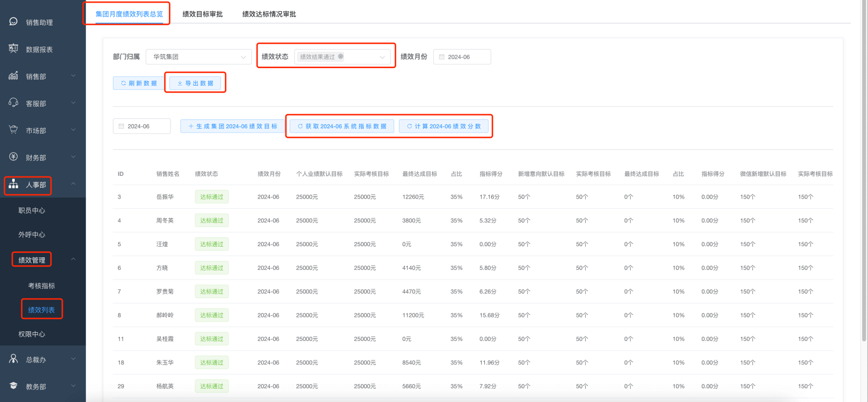This screenshot has width=868, height=402.
Task: Remove the 绩效结果通过 filter tag
Action: coord(341,57)
